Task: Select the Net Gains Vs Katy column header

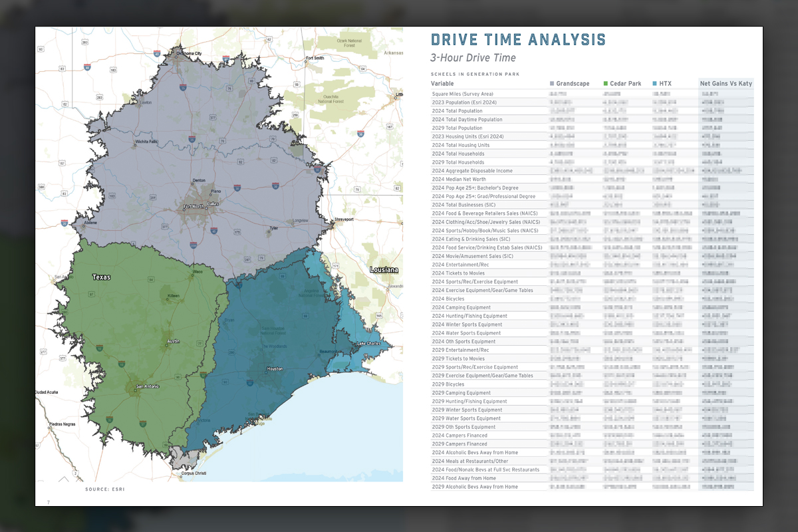Action: pos(726,84)
